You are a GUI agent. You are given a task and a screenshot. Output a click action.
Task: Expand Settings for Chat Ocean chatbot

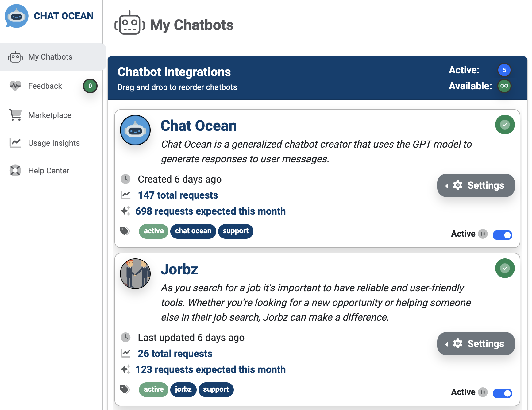coord(476,185)
